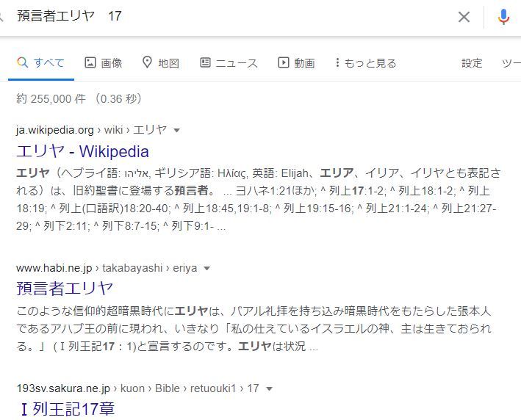Start voice search with the microphone icon

(503, 17)
